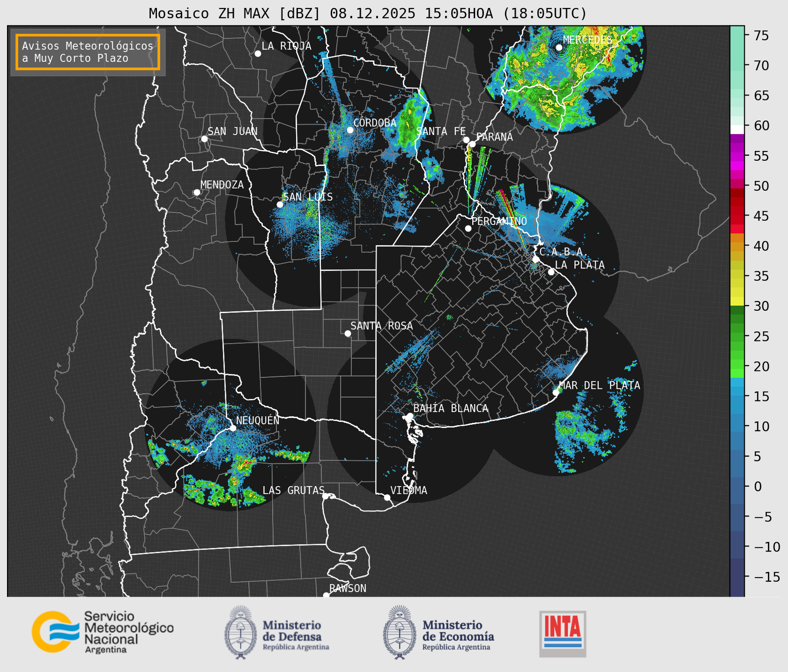Click the orange 40 dBZ color band

[x=737, y=246]
